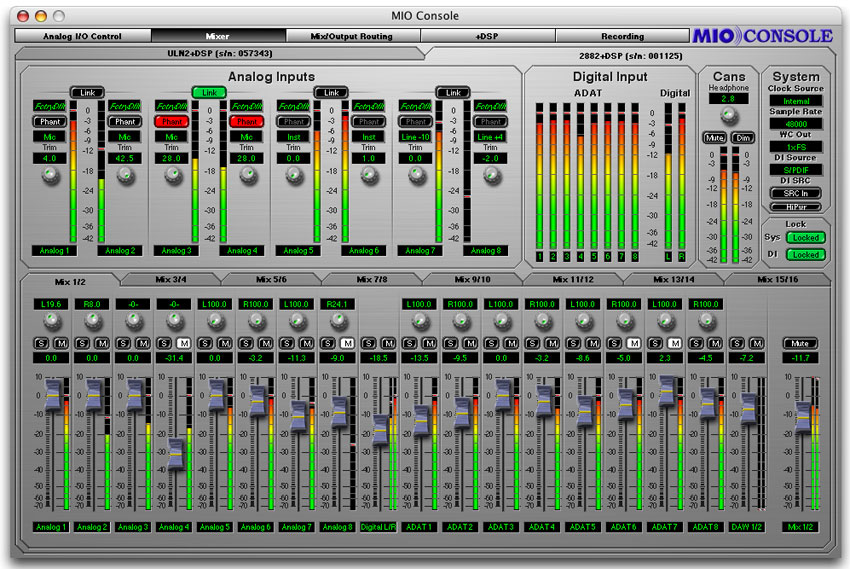Unmute the Analog 4 mixer channel
The height and width of the screenshot is (569, 850).
click(184, 343)
